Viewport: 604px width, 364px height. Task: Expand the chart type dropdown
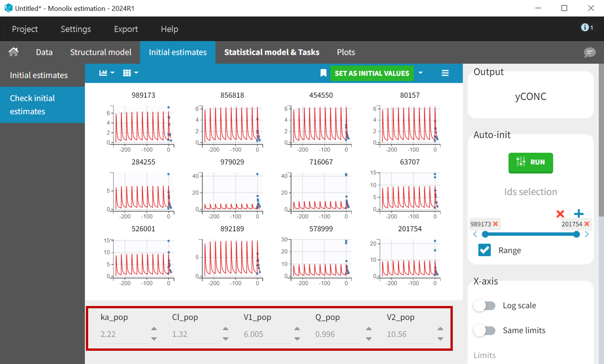[x=107, y=73]
